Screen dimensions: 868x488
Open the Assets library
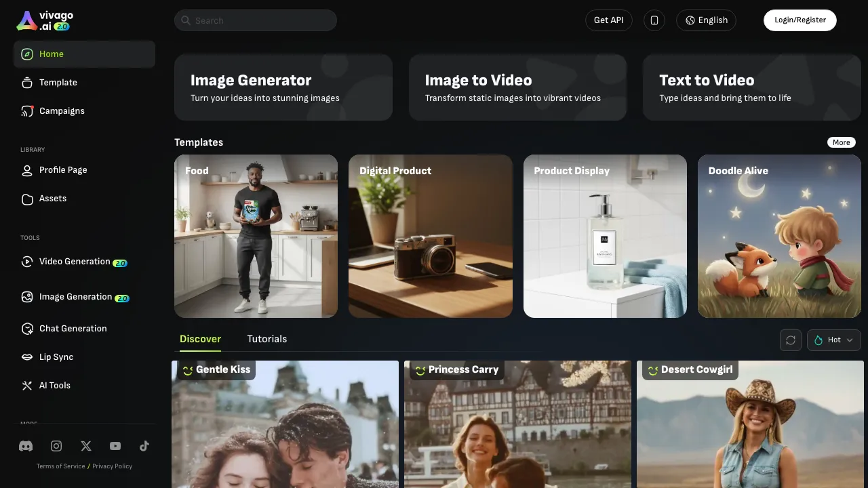52,199
